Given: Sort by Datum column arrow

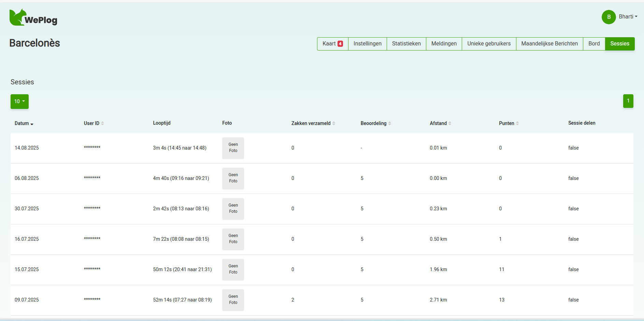Looking at the screenshot, I should (32, 124).
